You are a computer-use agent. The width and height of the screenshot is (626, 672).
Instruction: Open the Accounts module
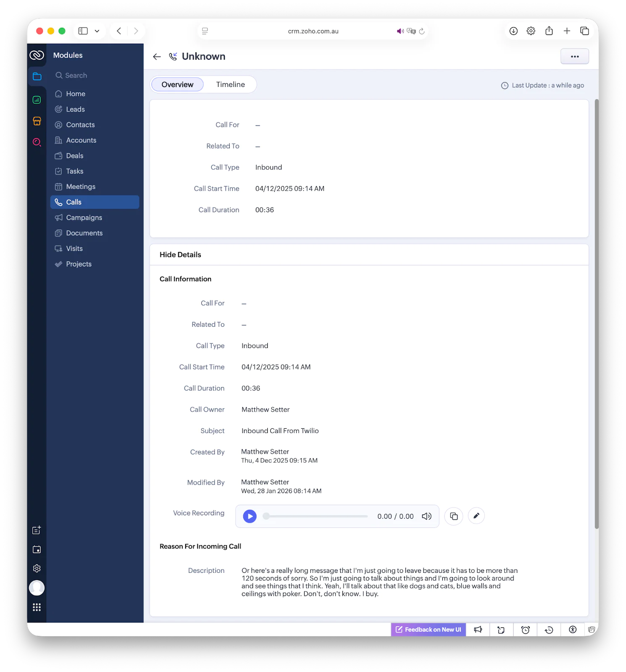click(x=95, y=140)
